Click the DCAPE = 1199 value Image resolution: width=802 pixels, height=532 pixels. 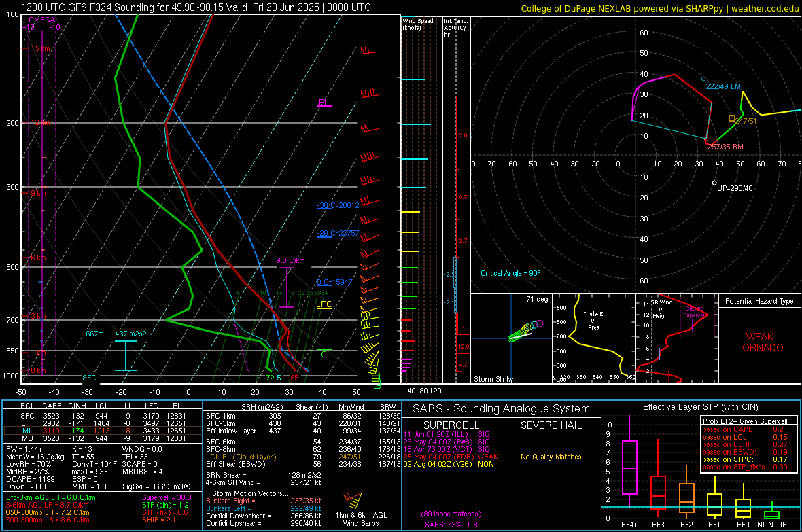pos(31,479)
